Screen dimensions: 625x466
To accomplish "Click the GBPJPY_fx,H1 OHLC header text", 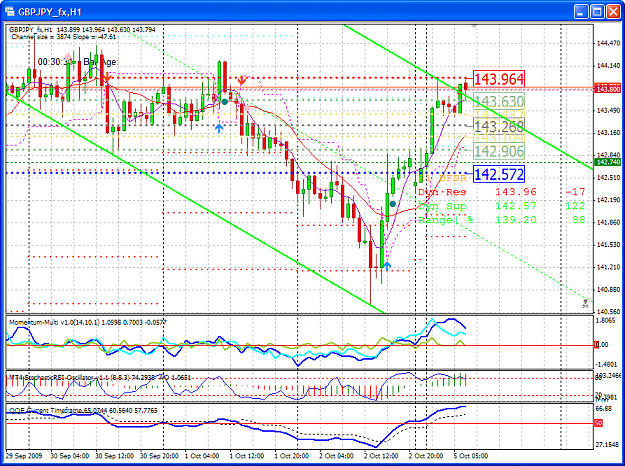I will 82,29.
